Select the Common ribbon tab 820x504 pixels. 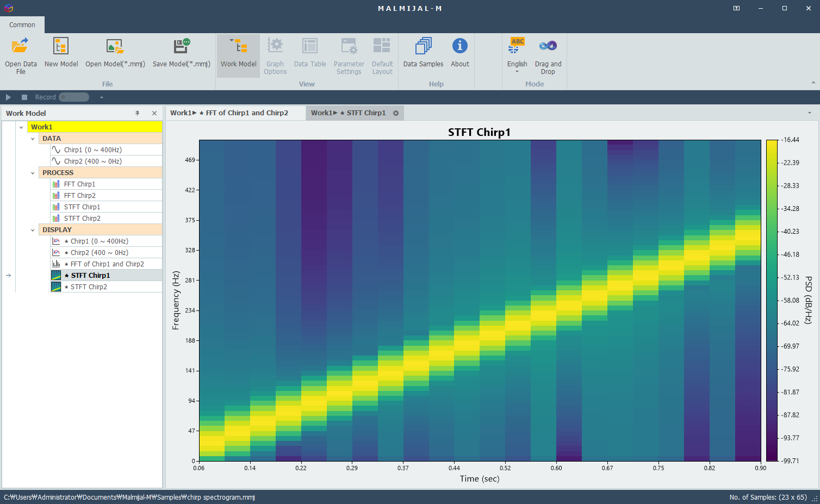22,25
